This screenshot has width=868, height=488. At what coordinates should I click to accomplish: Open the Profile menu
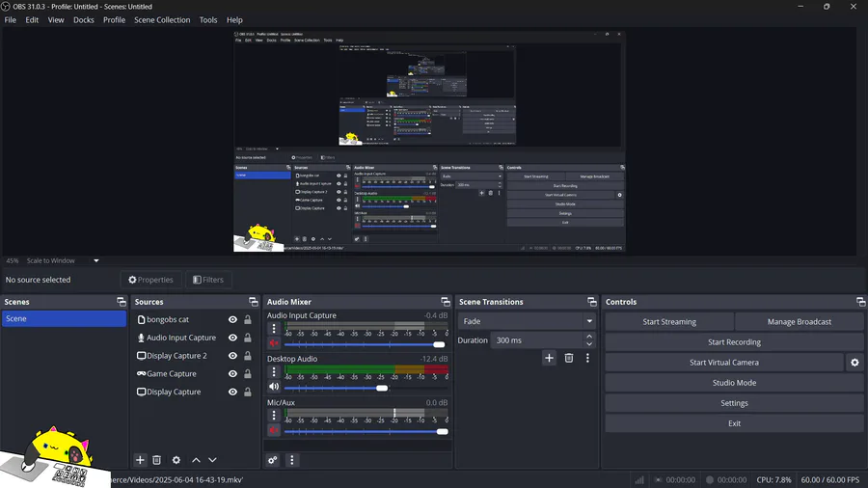pos(114,20)
